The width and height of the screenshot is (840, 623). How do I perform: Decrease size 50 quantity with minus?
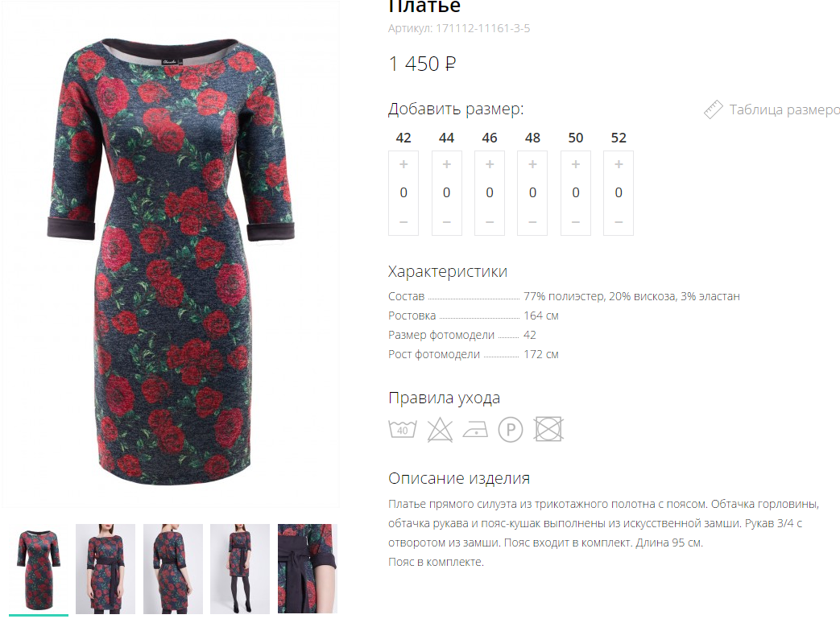tap(576, 222)
